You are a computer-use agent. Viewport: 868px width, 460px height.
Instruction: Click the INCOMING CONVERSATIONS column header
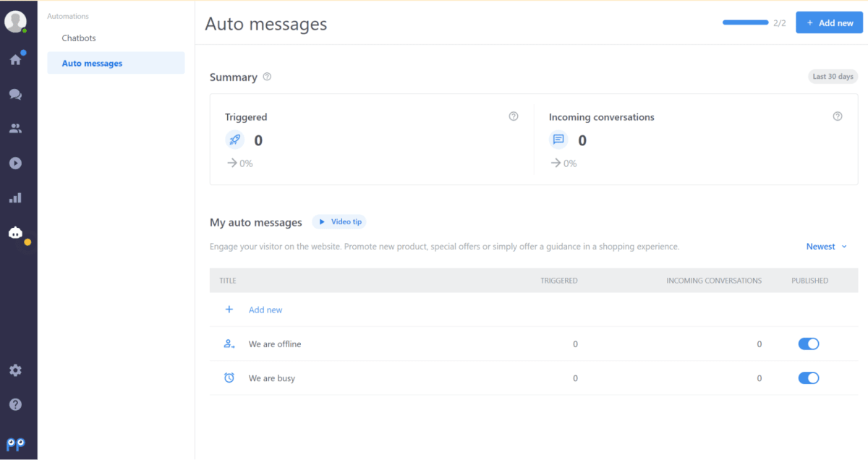click(x=714, y=281)
